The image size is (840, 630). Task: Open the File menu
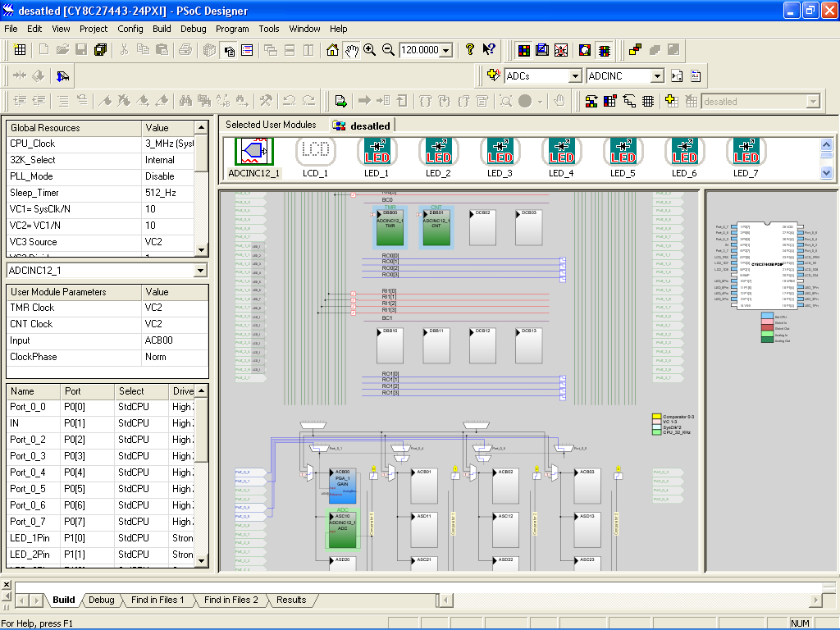(x=11, y=29)
